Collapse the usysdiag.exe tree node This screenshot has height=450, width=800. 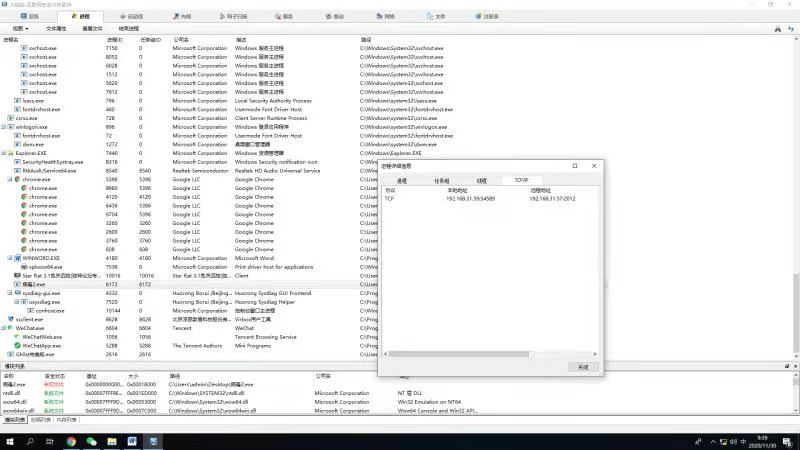click(x=16, y=302)
